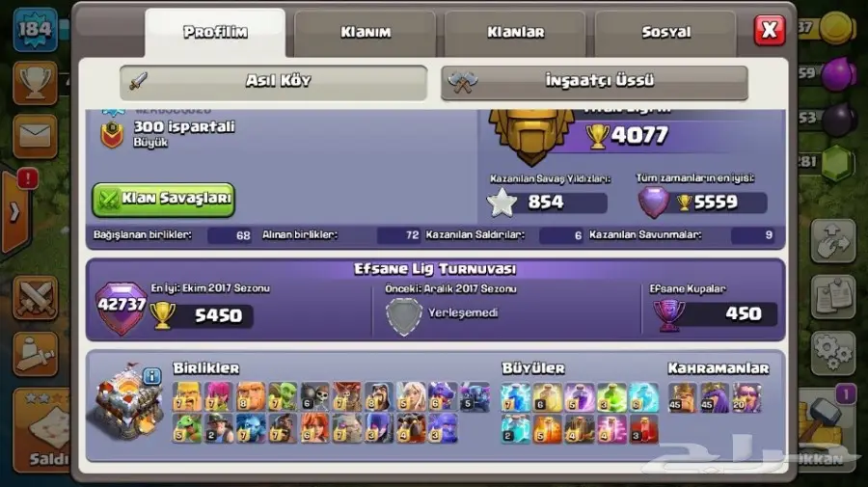Viewport: 868px width, 487px height.
Task: Switch to the Sosyal tab
Action: click(665, 33)
